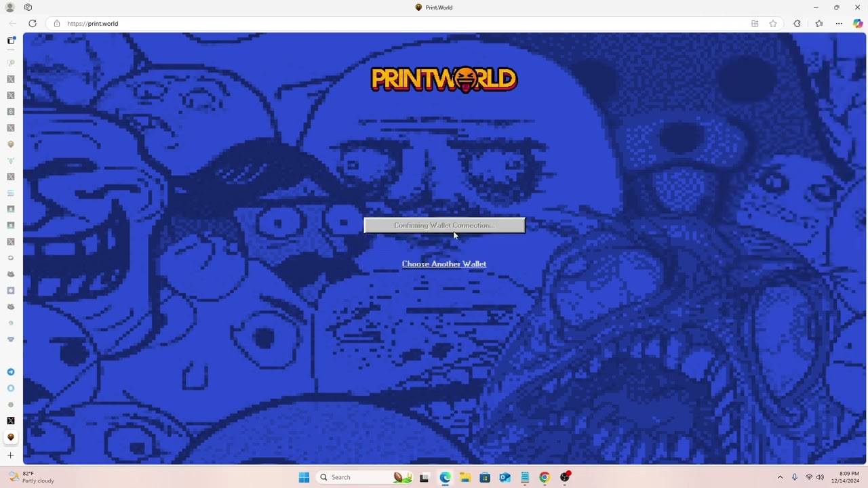Viewport: 868px width, 488px height.
Task: Show hidden system tray icons
Action: point(780,477)
